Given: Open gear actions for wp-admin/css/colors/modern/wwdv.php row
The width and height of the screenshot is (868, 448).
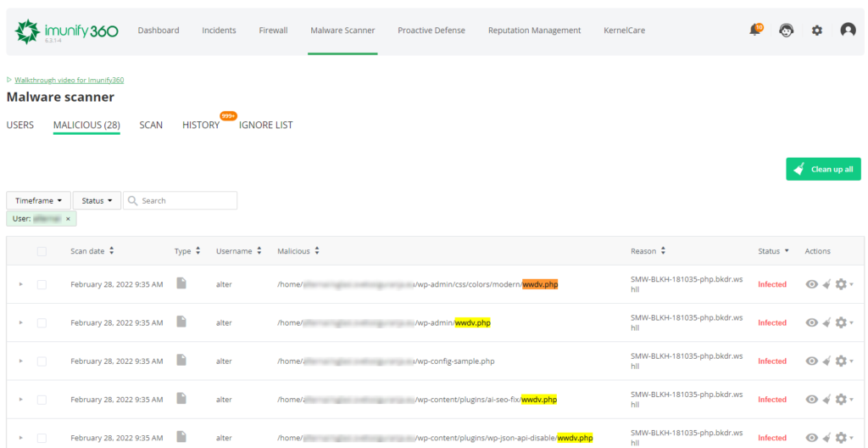Looking at the screenshot, I should click(844, 284).
